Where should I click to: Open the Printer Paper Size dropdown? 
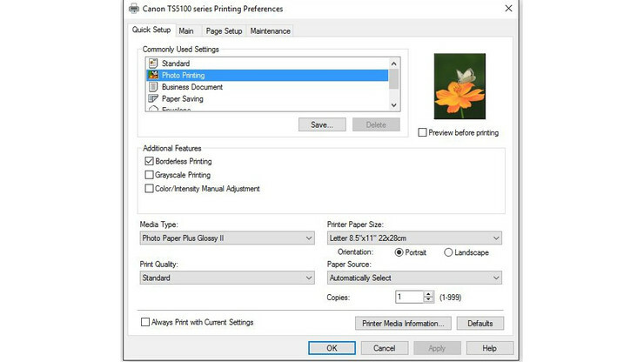click(414, 238)
